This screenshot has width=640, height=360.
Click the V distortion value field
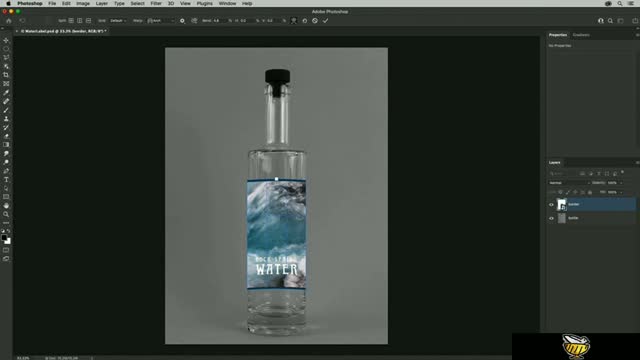coord(274,20)
